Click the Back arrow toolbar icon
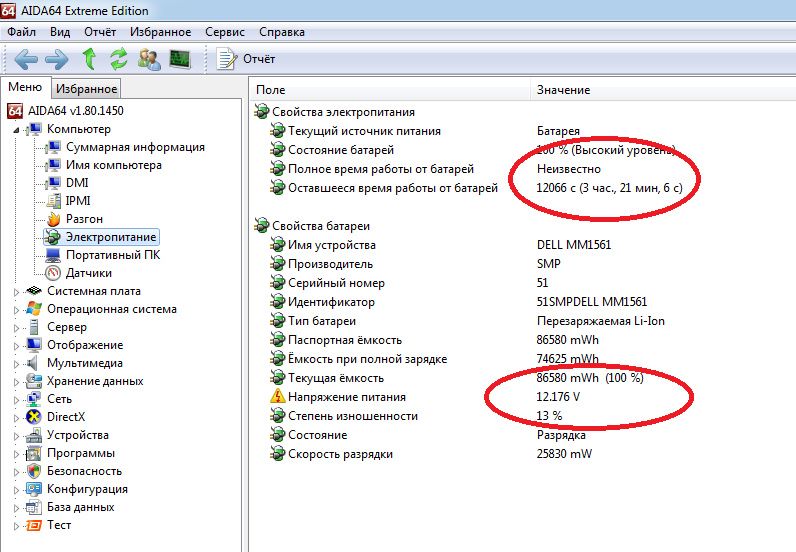The width and height of the screenshot is (796, 552). coord(26,59)
